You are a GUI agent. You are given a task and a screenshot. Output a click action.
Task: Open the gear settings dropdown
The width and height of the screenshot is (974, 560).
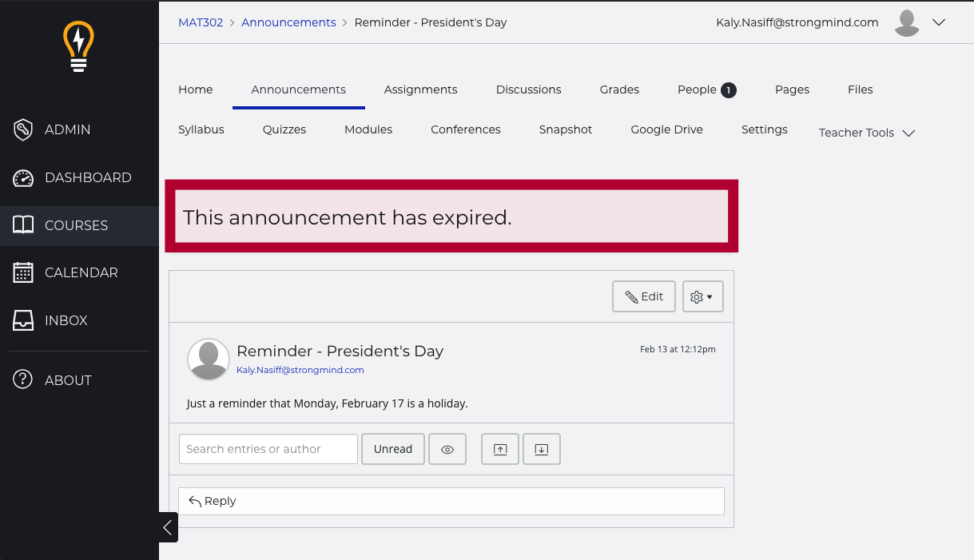(702, 296)
